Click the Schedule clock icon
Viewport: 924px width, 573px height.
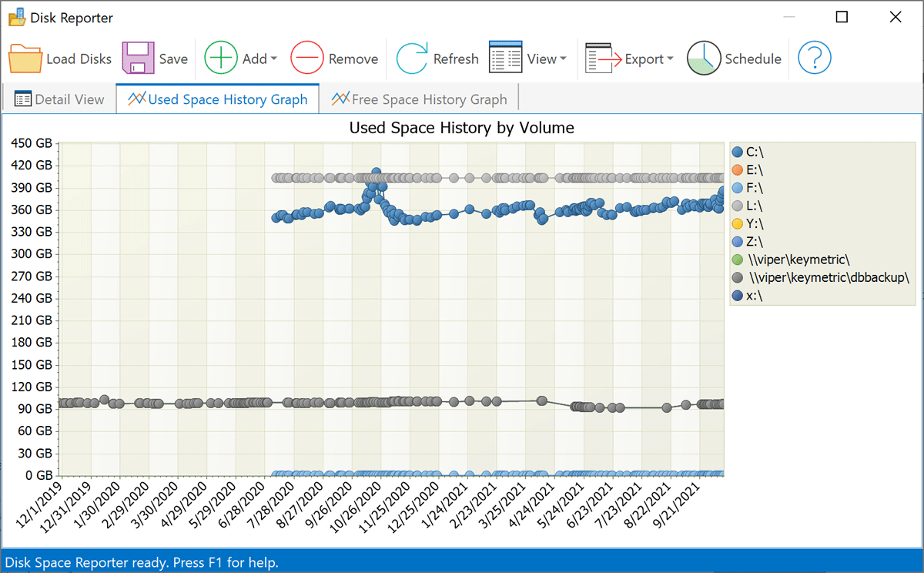pos(703,57)
